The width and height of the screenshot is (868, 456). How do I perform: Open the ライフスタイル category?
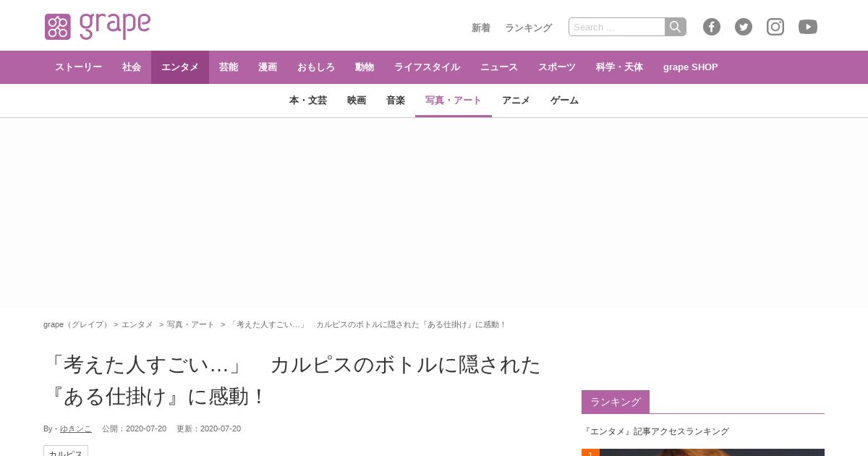427,67
